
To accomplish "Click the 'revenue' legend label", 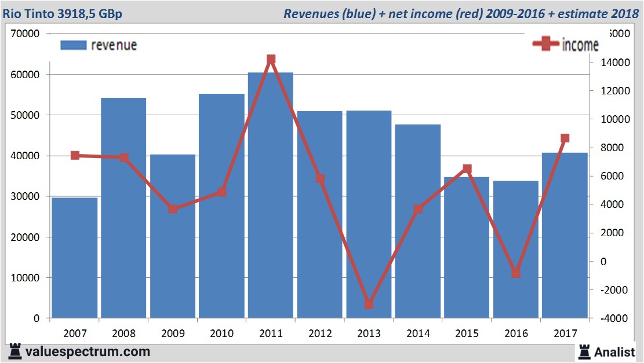I will point(114,45).
